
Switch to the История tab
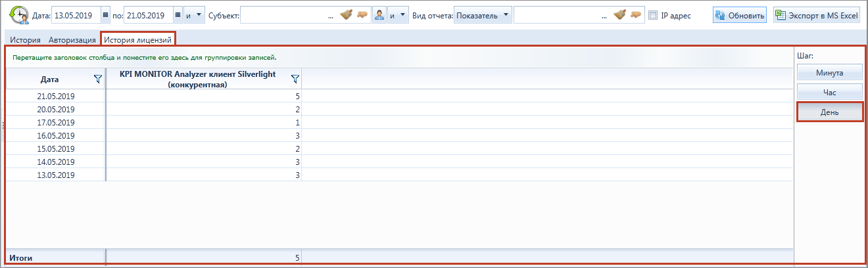click(25, 39)
